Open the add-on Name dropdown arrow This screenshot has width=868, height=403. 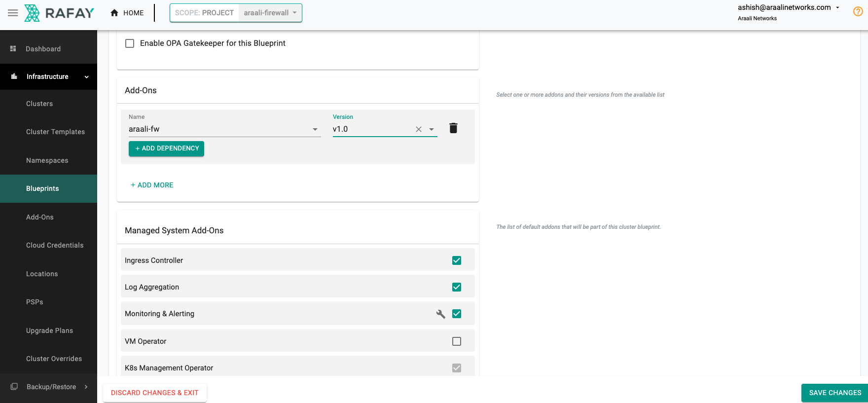coord(315,129)
